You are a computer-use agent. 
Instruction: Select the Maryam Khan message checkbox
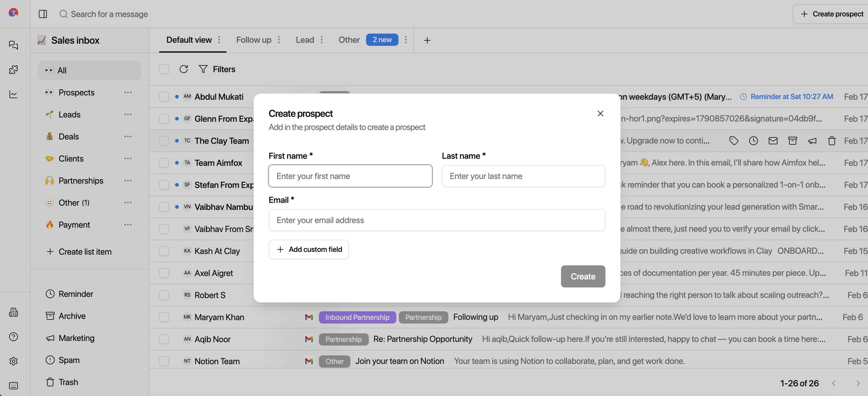[164, 317]
